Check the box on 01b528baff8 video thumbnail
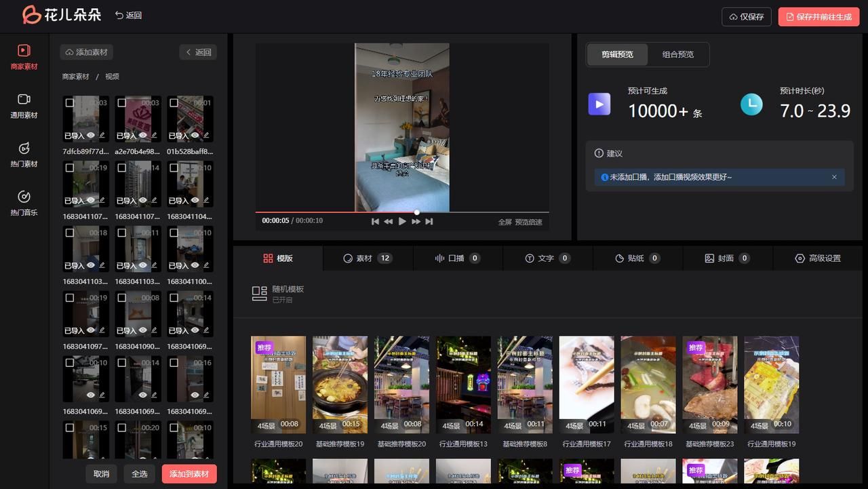This screenshot has width=868, height=489. (174, 103)
